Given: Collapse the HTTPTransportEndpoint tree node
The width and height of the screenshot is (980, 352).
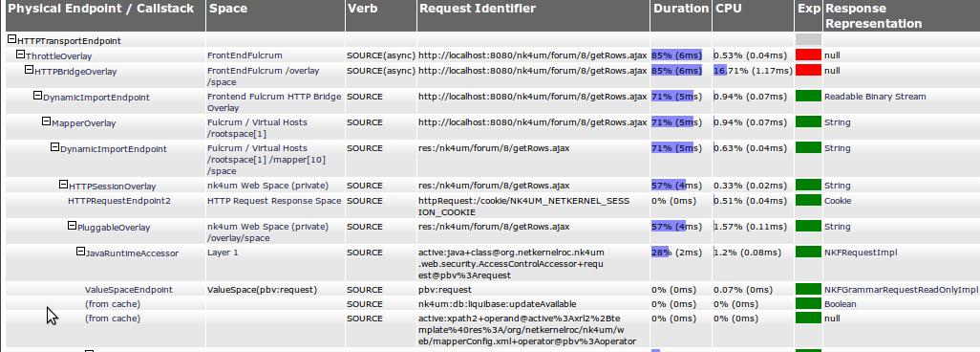Looking at the screenshot, I should tap(11, 39).
